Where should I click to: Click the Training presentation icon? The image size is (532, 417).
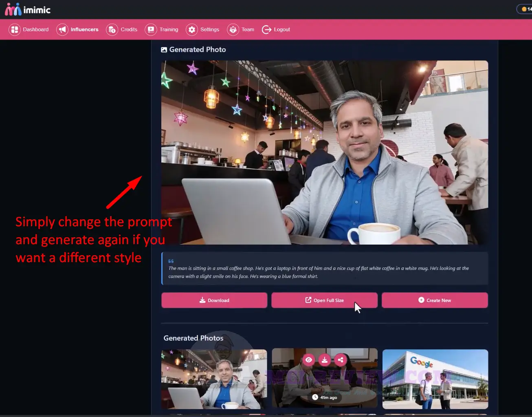coord(151,29)
